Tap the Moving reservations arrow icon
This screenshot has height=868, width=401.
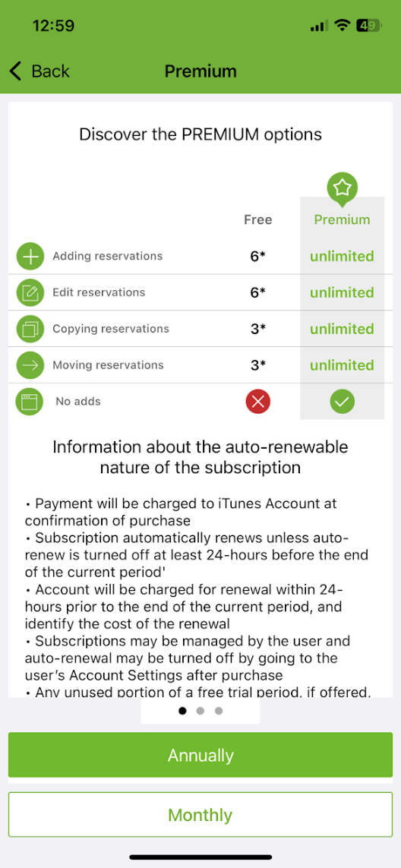click(30, 365)
